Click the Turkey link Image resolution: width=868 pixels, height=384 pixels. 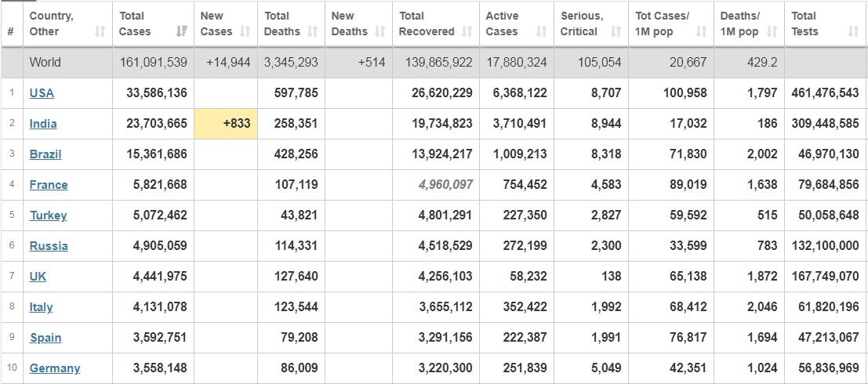point(48,216)
